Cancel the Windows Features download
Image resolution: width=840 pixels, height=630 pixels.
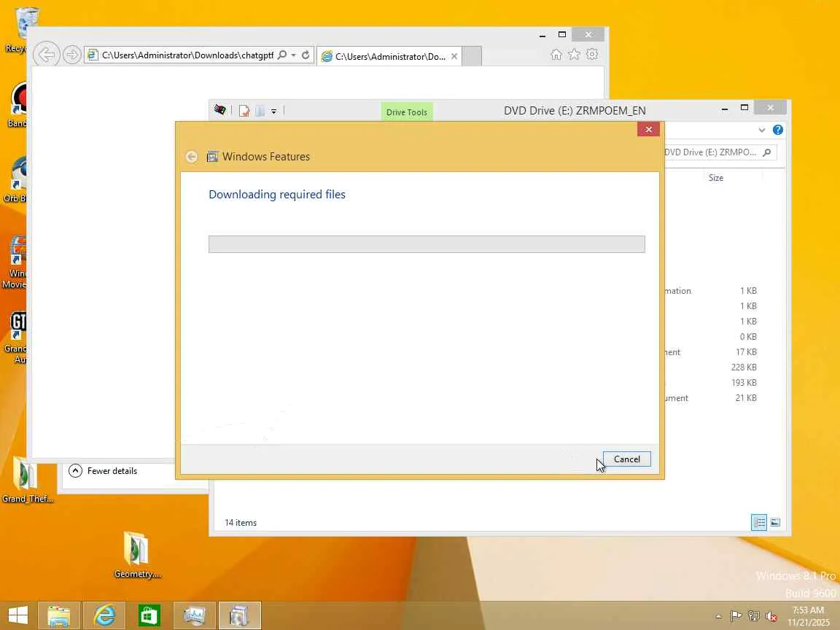(626, 459)
